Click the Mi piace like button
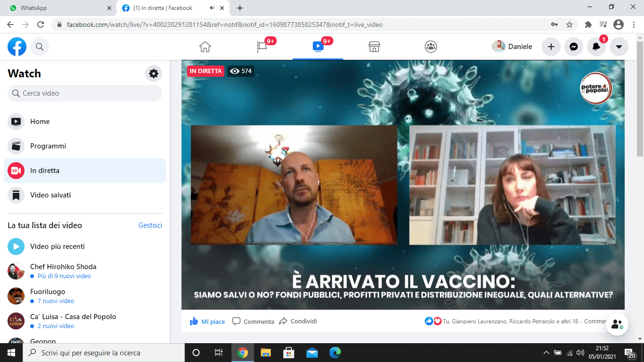Screen dimensions: 644x362 click(x=207, y=321)
